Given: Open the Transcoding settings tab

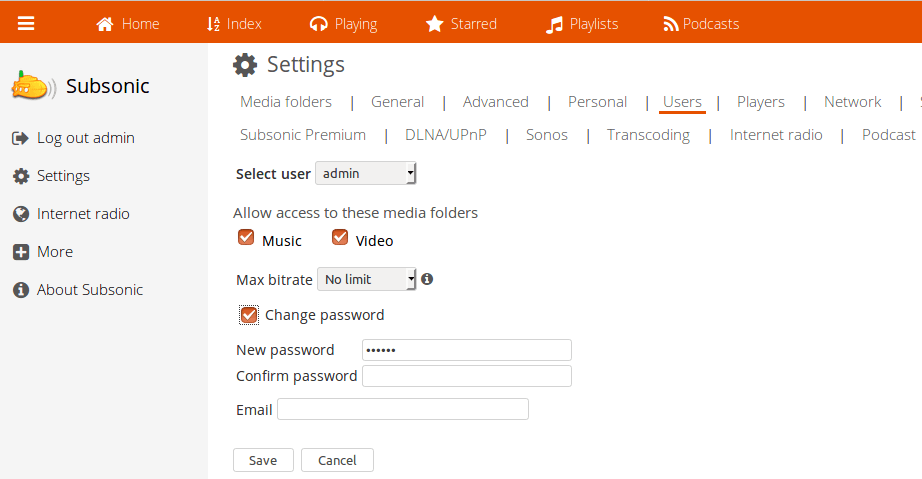Looking at the screenshot, I should click(648, 135).
